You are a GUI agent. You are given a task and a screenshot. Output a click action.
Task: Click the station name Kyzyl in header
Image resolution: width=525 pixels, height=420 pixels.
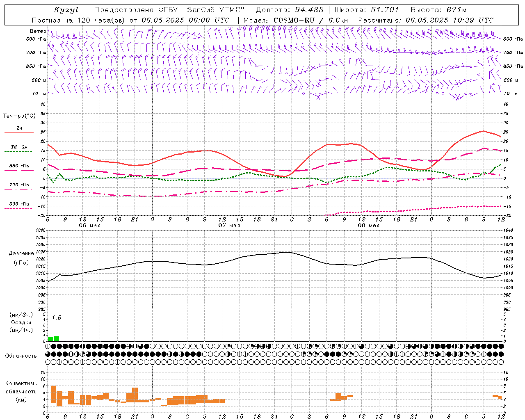[66, 10]
